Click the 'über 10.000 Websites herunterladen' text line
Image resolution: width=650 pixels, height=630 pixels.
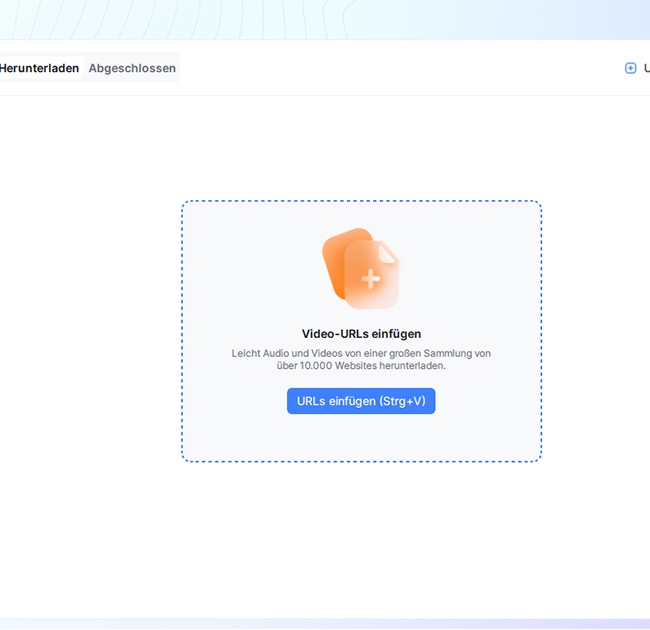pyautogui.click(x=361, y=366)
